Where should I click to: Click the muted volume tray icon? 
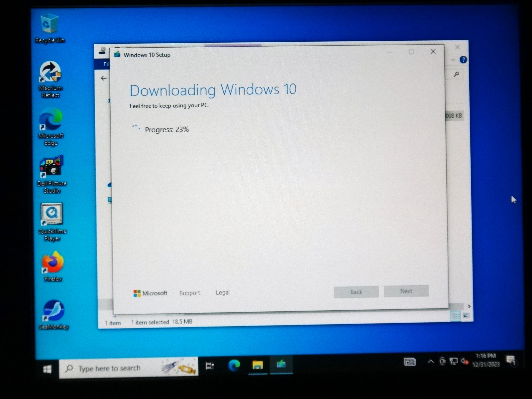[465, 361]
